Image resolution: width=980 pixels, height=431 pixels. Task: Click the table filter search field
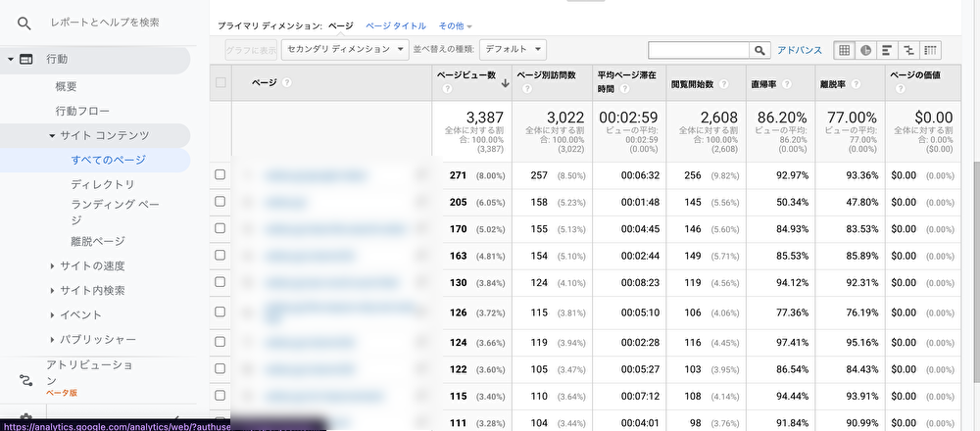point(699,50)
